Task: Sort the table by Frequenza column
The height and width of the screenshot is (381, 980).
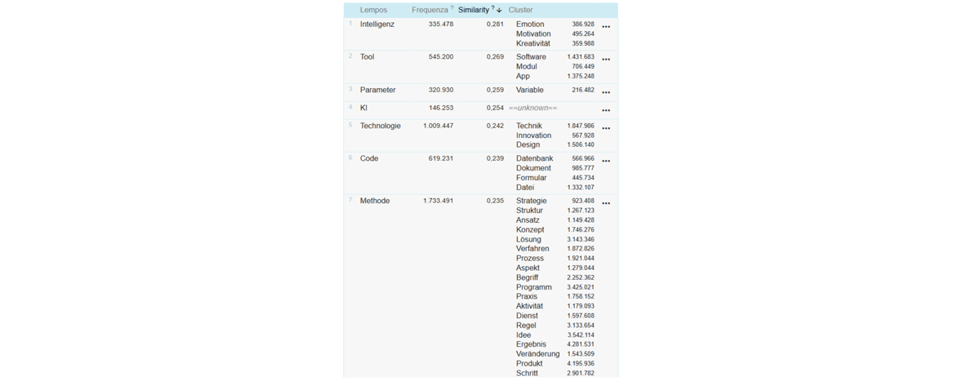Action: (430, 11)
